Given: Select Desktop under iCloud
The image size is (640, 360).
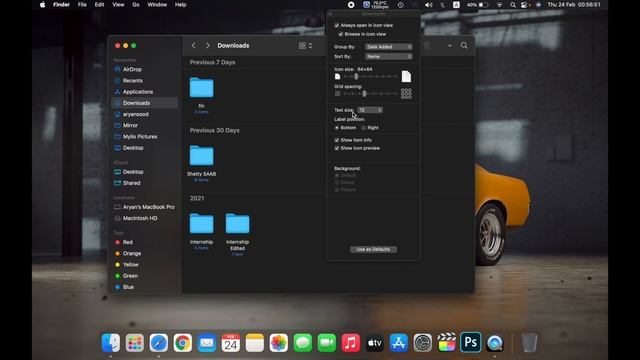Looking at the screenshot, I should pos(133,172).
